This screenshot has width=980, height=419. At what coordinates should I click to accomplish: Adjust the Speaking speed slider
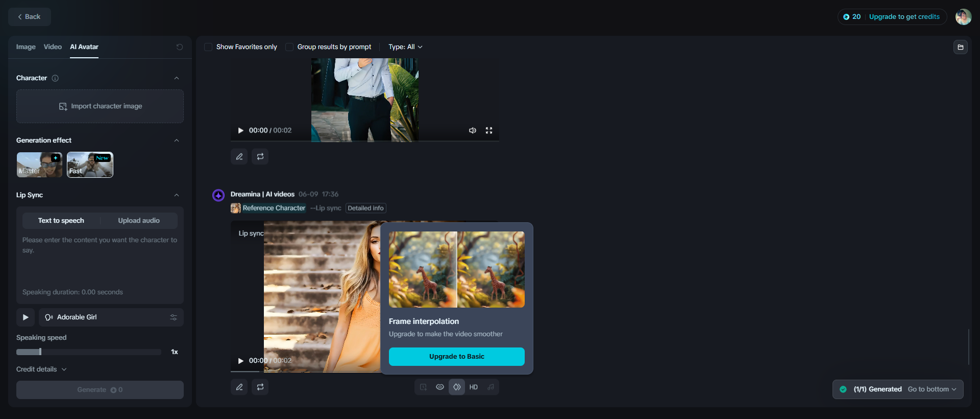[x=89, y=352]
